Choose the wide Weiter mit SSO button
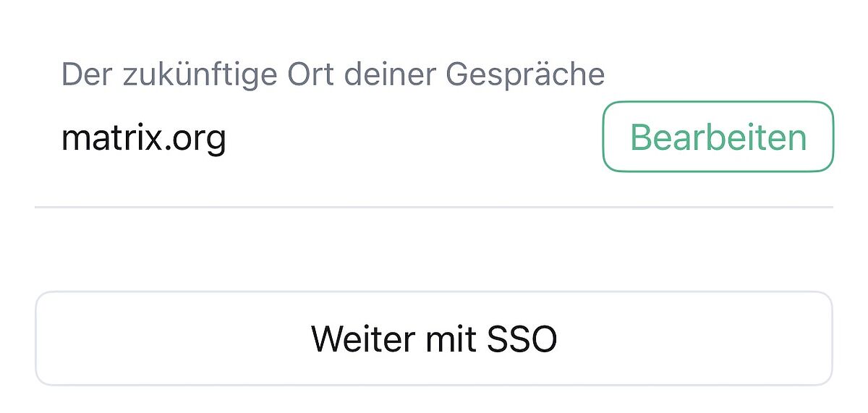Image resolution: width=868 pixels, height=413 pixels. coord(434,339)
